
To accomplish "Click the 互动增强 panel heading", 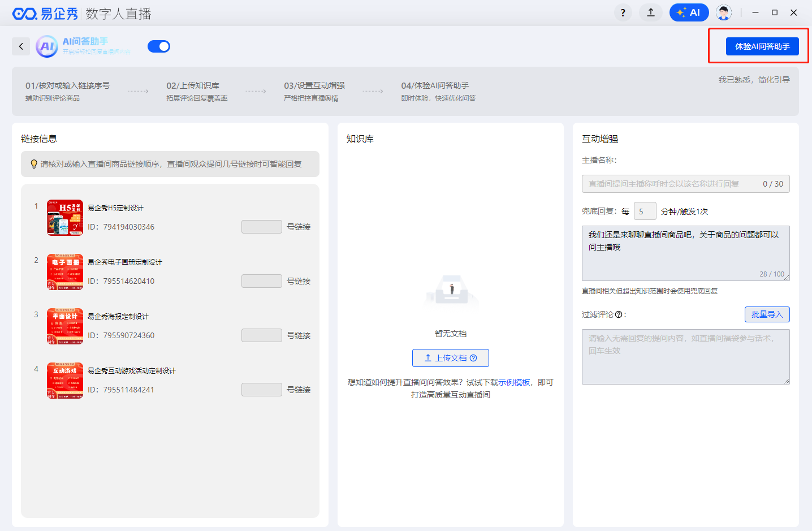I will click(600, 139).
